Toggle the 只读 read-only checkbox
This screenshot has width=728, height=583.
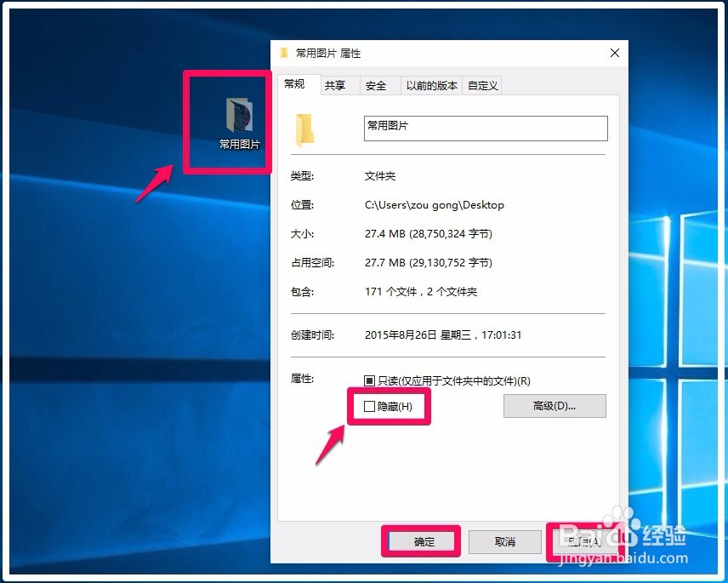coord(369,381)
